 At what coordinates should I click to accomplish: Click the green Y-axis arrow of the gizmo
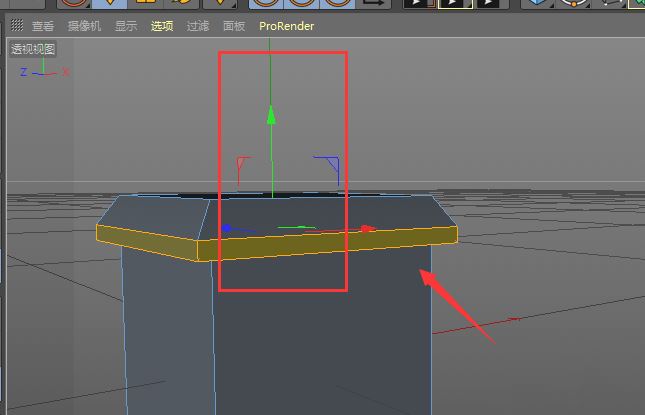270,115
